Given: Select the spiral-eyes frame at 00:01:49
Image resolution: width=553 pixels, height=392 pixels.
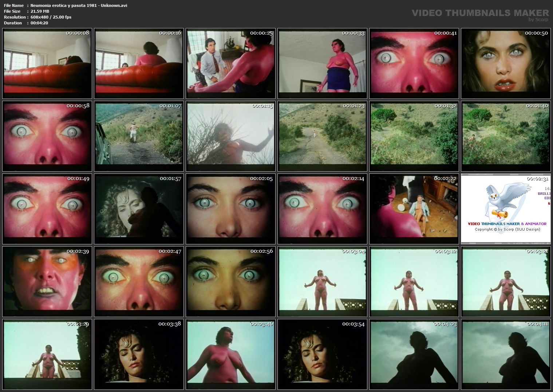Looking at the screenshot, I should pyautogui.click(x=47, y=209).
